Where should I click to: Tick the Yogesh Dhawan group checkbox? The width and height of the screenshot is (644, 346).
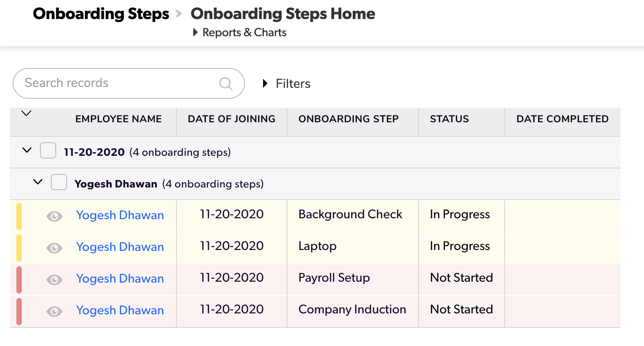59,182
